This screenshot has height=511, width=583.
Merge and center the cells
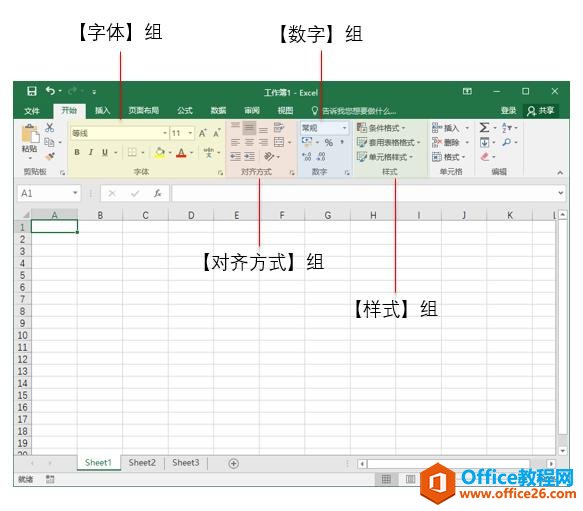(x=279, y=142)
